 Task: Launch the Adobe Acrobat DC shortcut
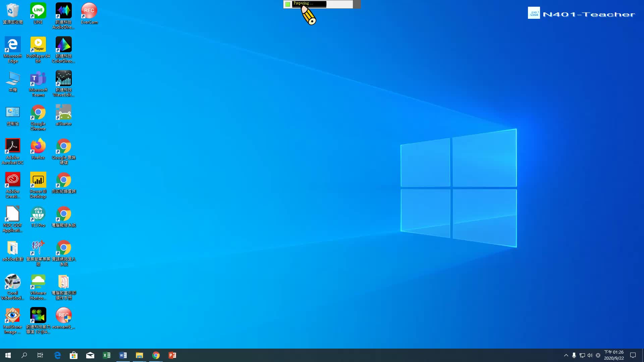pyautogui.click(x=13, y=151)
